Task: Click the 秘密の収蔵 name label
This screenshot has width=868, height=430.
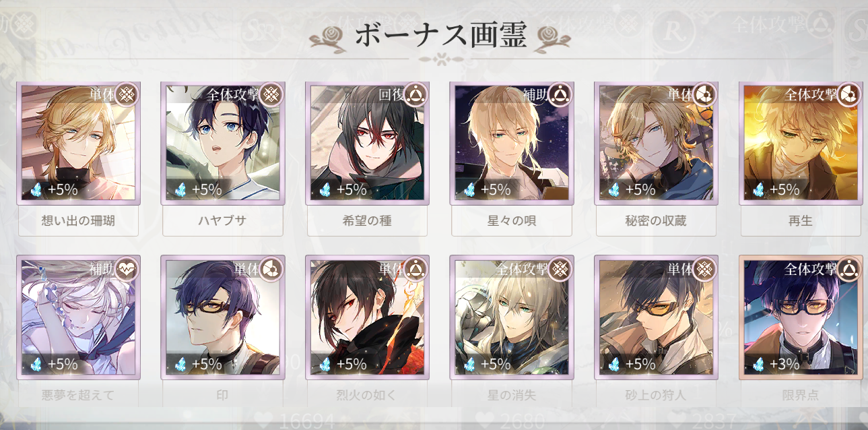Action: click(x=656, y=220)
